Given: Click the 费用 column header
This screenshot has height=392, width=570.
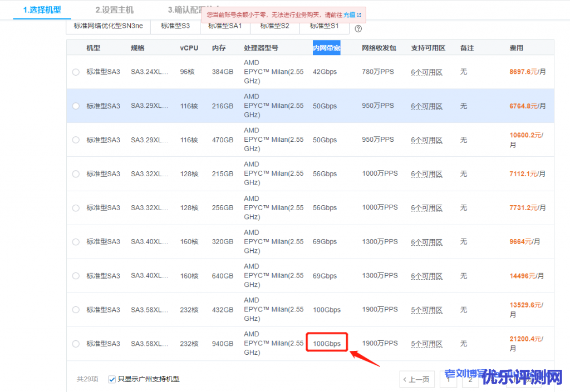Looking at the screenshot, I should [516, 48].
